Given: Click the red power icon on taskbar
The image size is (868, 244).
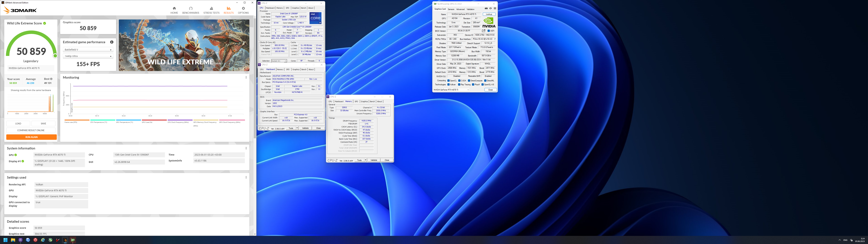Looking at the screenshot, I should [x=35, y=240].
